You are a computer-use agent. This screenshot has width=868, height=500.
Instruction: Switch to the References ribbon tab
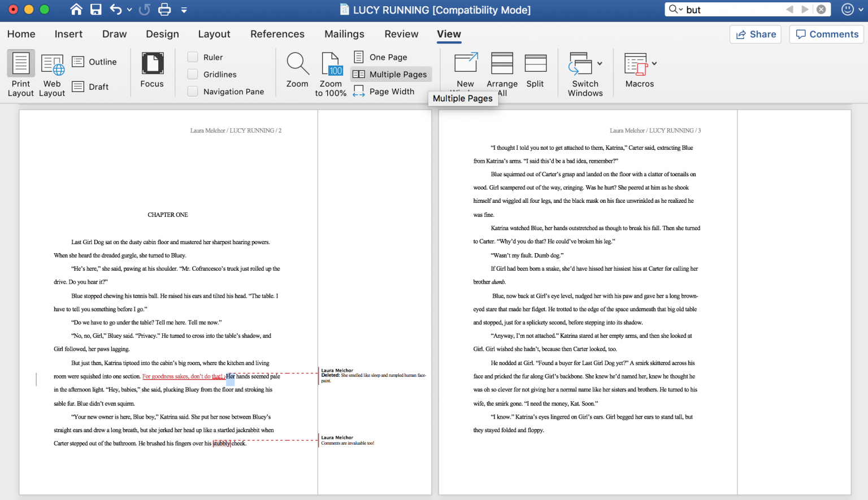tap(277, 34)
